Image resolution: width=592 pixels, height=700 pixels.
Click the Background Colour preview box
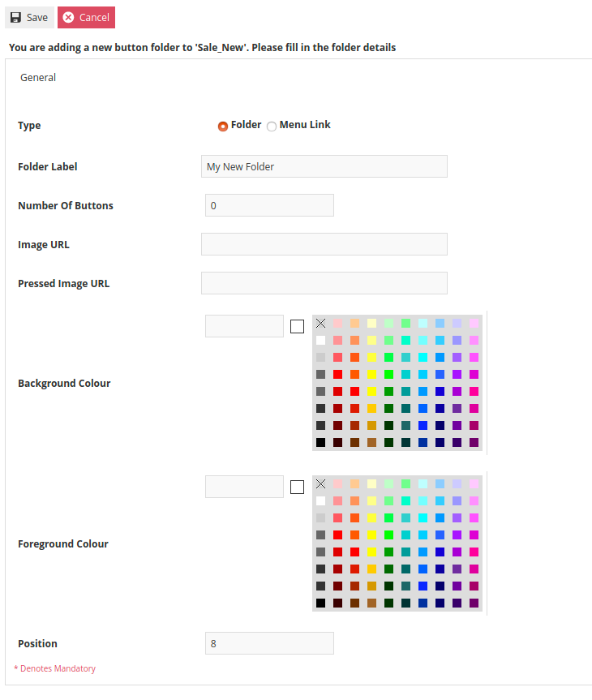297,326
